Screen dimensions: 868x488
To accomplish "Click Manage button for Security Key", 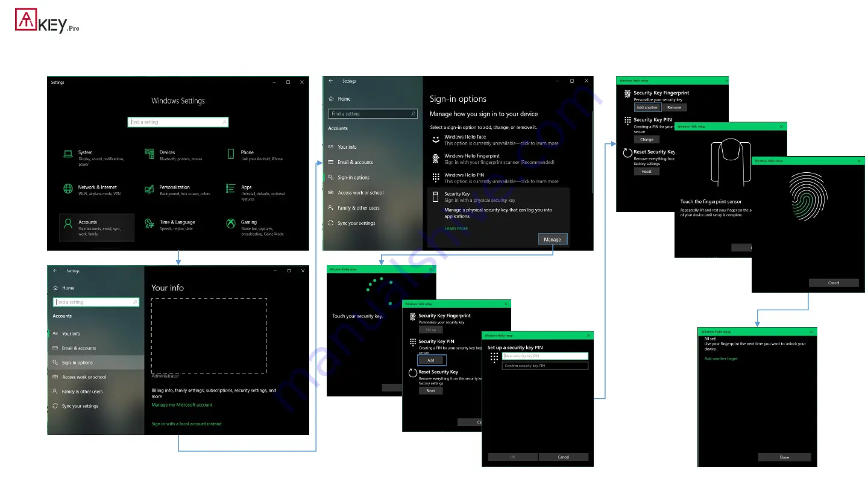I will (552, 239).
